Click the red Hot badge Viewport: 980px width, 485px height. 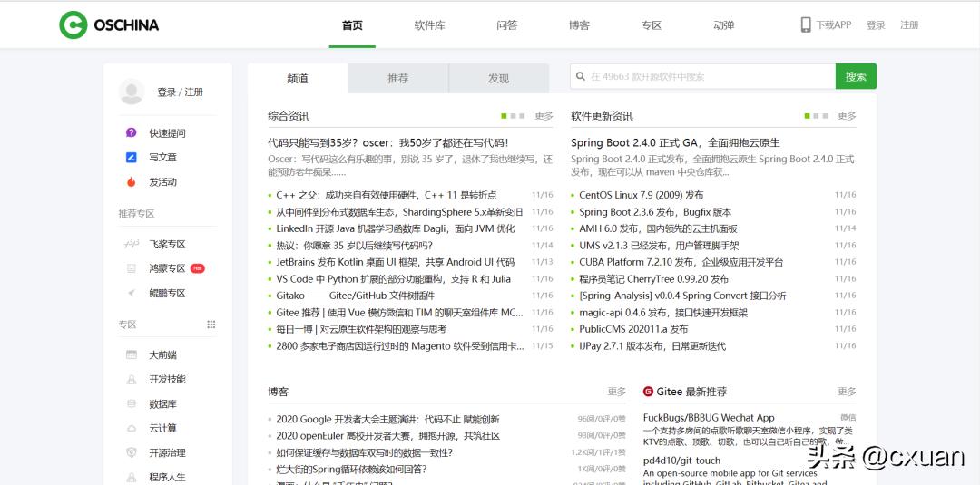point(198,268)
